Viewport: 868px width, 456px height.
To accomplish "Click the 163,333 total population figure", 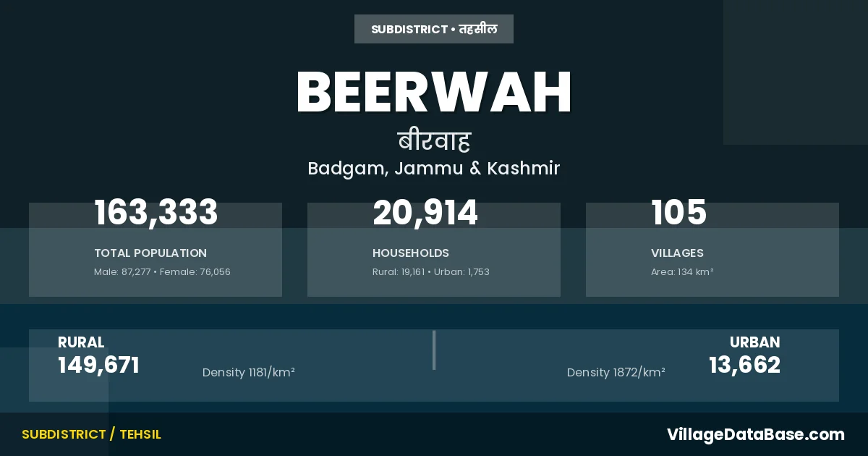I will pos(156,213).
